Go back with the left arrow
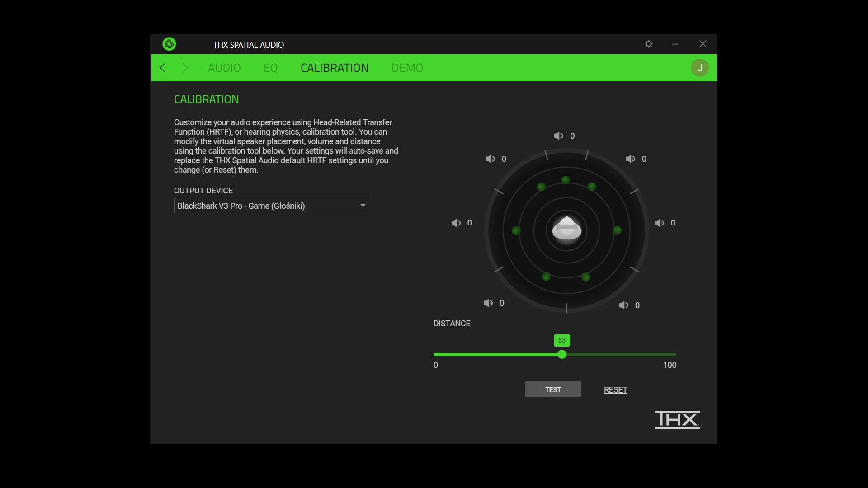The width and height of the screenshot is (868, 488). 163,68
